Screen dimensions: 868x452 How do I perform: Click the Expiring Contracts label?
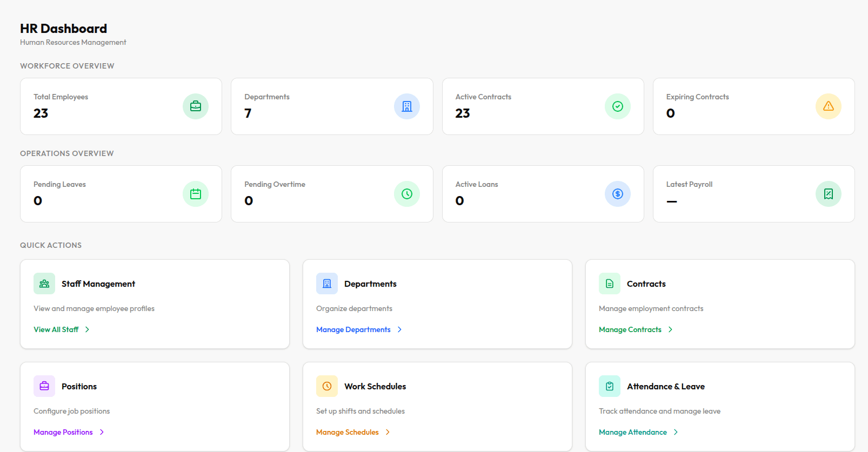tap(698, 97)
